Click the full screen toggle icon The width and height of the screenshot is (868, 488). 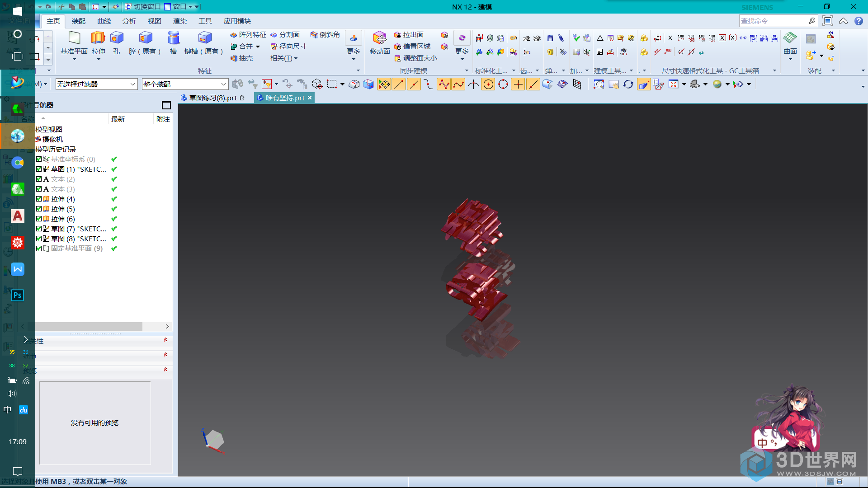[828, 21]
